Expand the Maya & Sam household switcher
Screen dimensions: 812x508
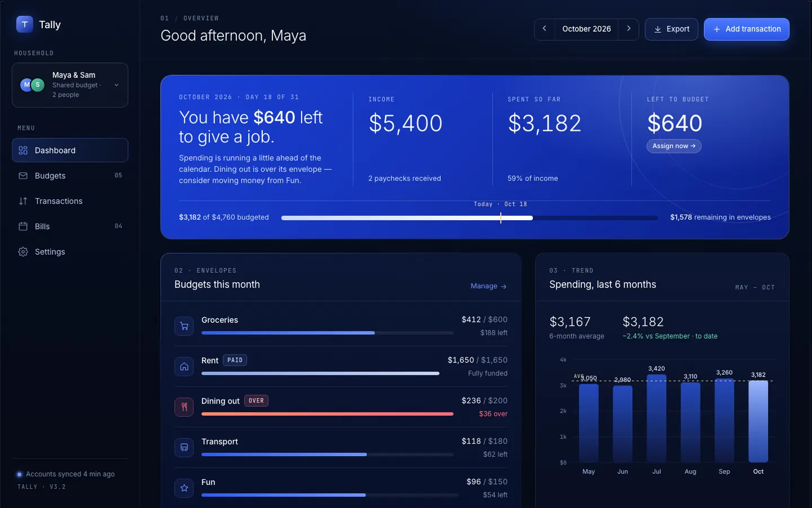[70, 85]
